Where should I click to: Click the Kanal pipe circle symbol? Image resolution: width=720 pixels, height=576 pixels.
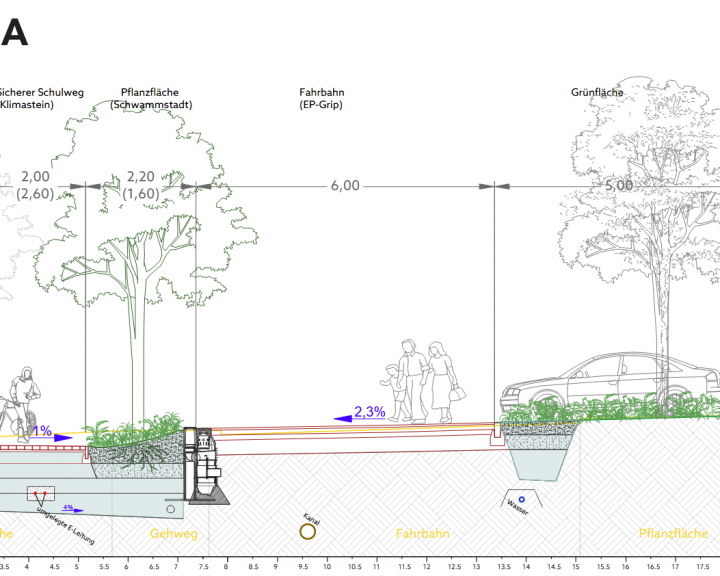coord(308,533)
